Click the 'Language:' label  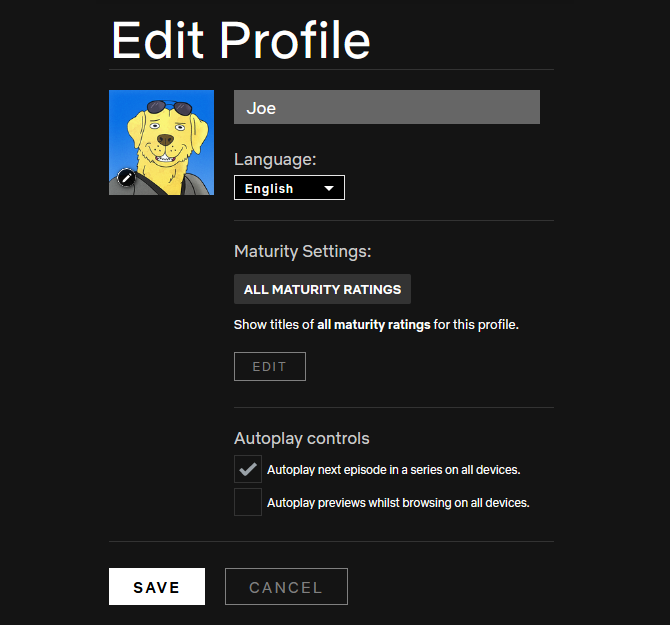click(x=275, y=159)
